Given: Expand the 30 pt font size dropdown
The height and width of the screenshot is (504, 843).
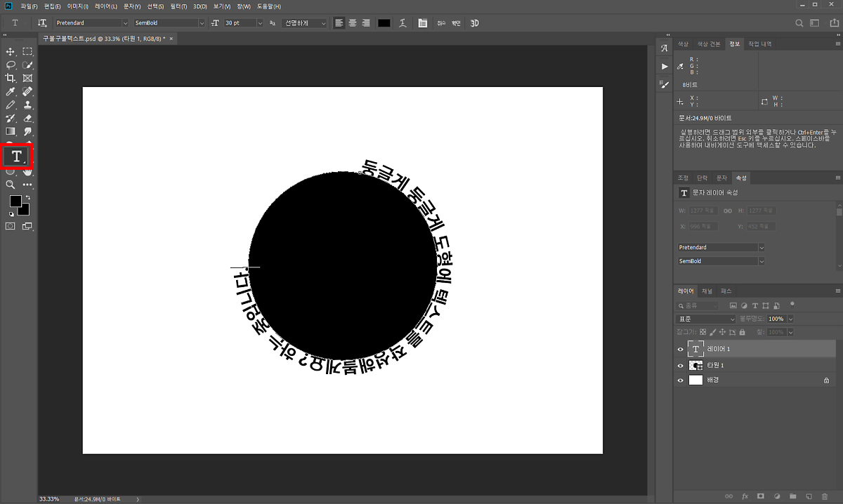Looking at the screenshot, I should click(x=260, y=23).
